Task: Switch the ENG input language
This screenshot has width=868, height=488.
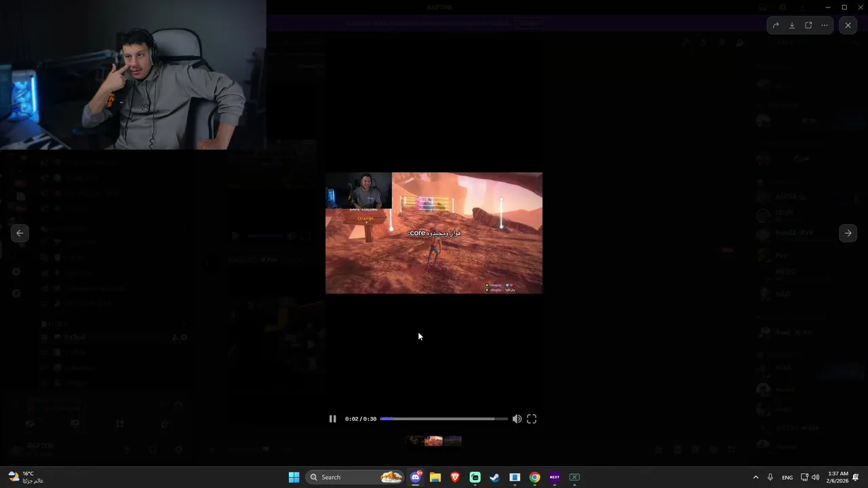Action: pos(787,477)
